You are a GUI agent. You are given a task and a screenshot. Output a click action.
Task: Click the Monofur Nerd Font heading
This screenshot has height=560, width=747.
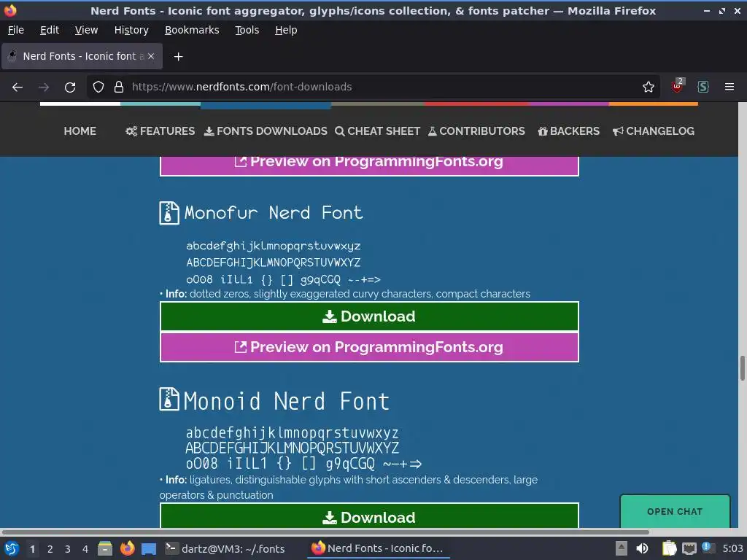pos(274,213)
